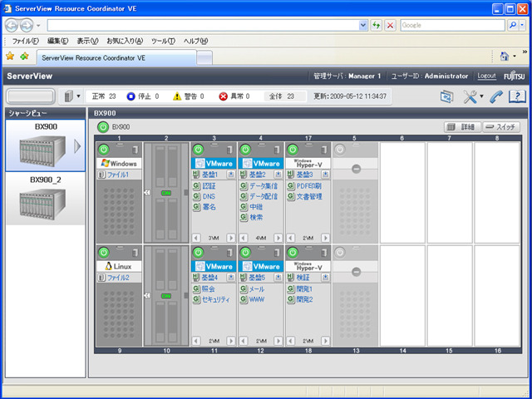Open the ツール menu
Viewport: 532px width, 399px height.
click(163, 41)
